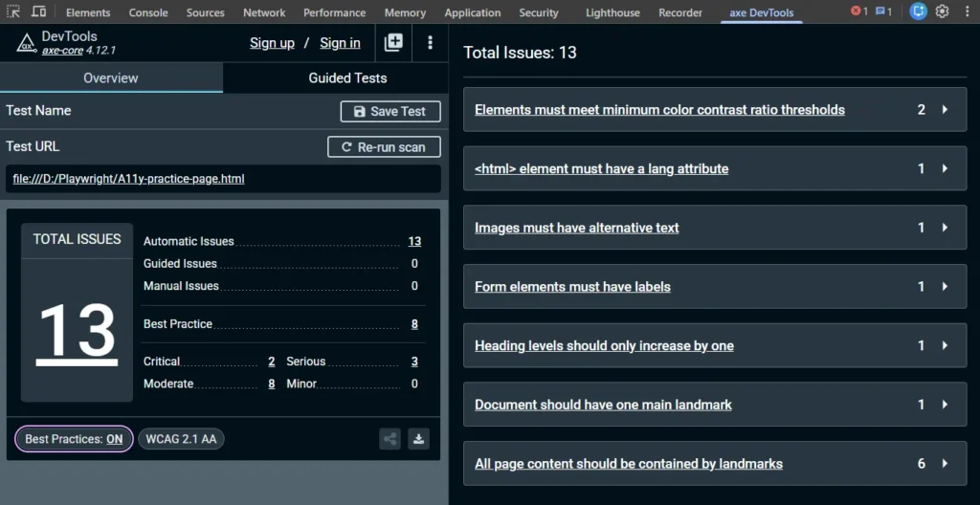Switch to Guided Tests tab
Viewport: 980px width, 505px height.
coord(347,78)
